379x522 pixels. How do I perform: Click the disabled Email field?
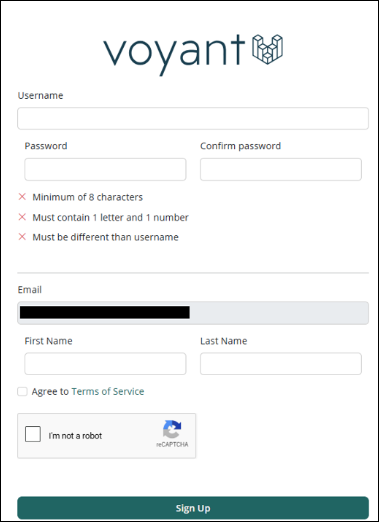tap(193, 313)
